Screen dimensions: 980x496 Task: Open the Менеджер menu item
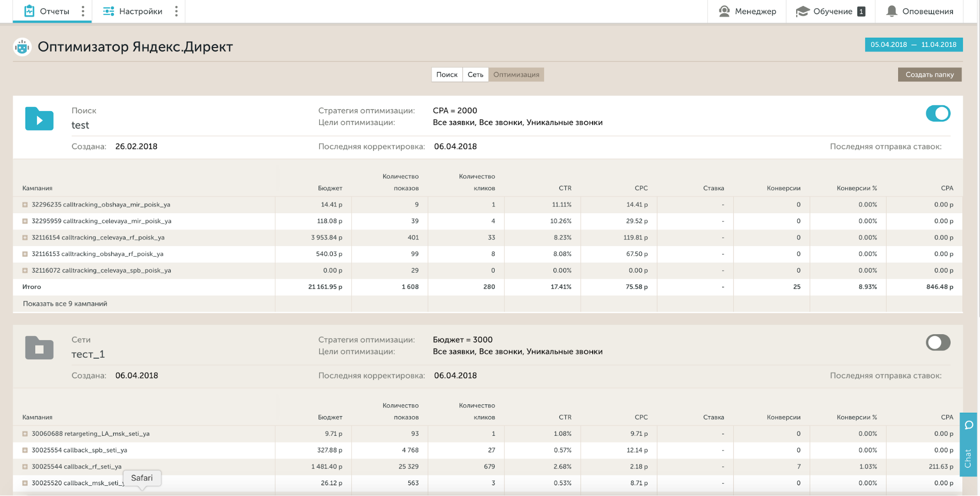click(747, 11)
